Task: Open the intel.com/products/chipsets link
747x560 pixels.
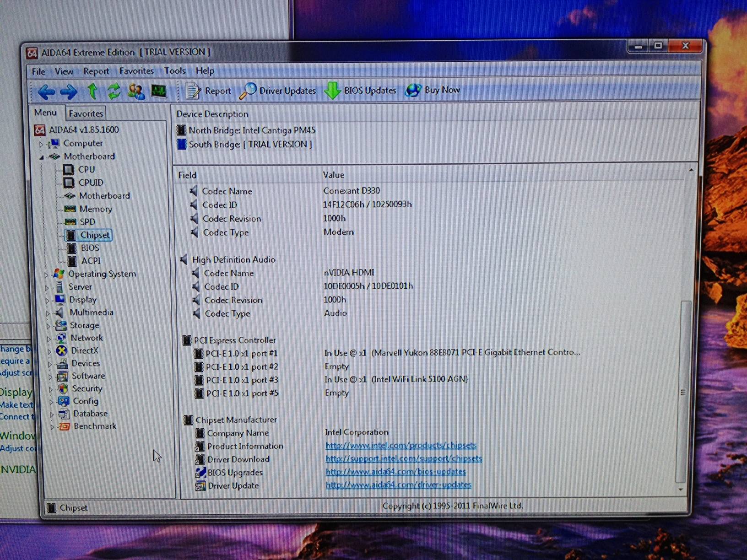Action: 401,445
